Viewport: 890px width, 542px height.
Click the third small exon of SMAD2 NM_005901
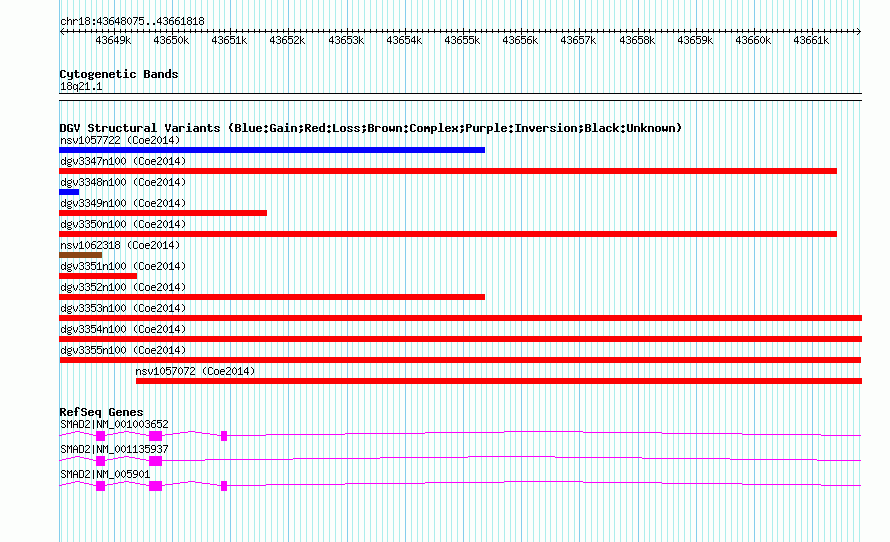click(x=224, y=486)
